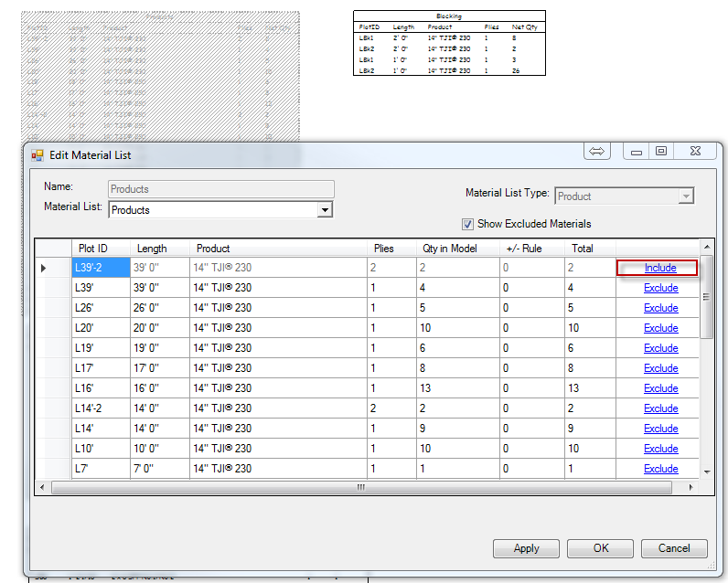Maximize the Edit Material List dialog
The image size is (728, 583).
661,151
